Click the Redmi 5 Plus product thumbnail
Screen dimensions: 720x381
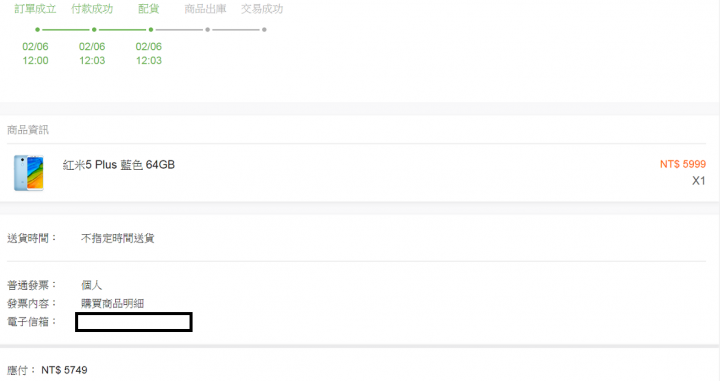pyautogui.click(x=29, y=173)
